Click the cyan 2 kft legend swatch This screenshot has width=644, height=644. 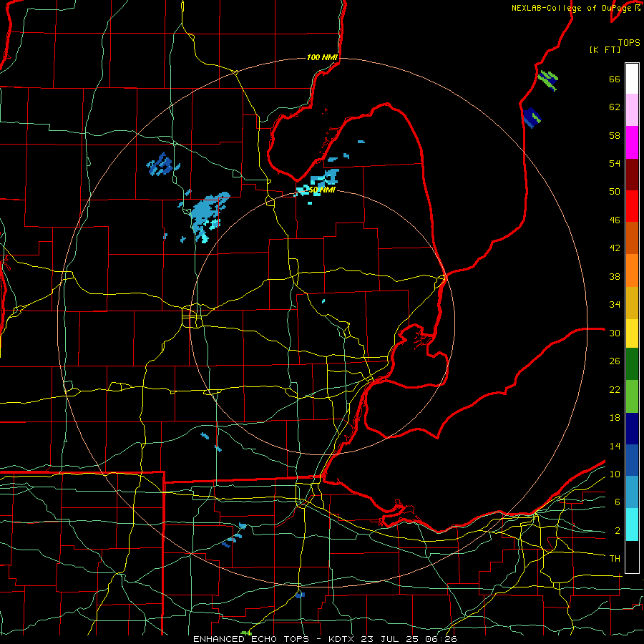(x=632, y=525)
